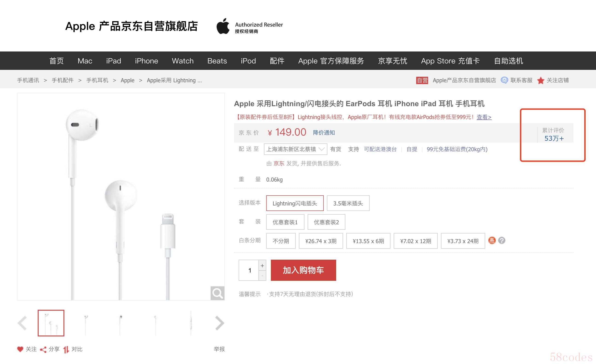Click the quantity input field
This screenshot has width=596, height=364.
click(x=249, y=270)
